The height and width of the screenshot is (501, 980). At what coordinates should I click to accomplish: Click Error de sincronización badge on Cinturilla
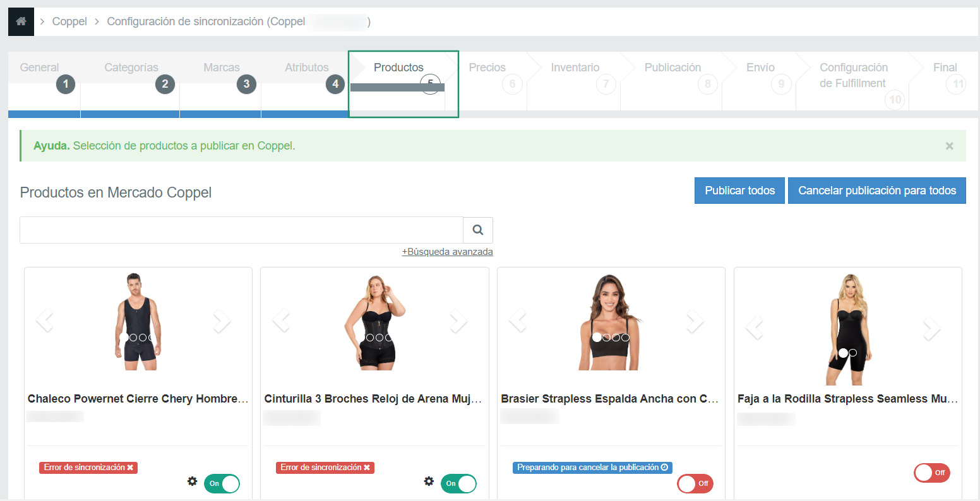325,468
